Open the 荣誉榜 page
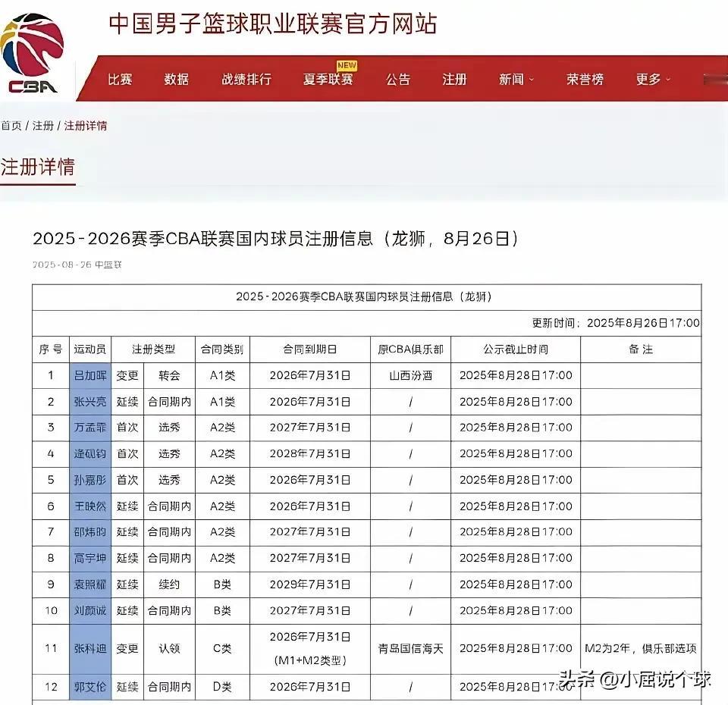Viewport: 728px width, 705px height. [x=585, y=80]
